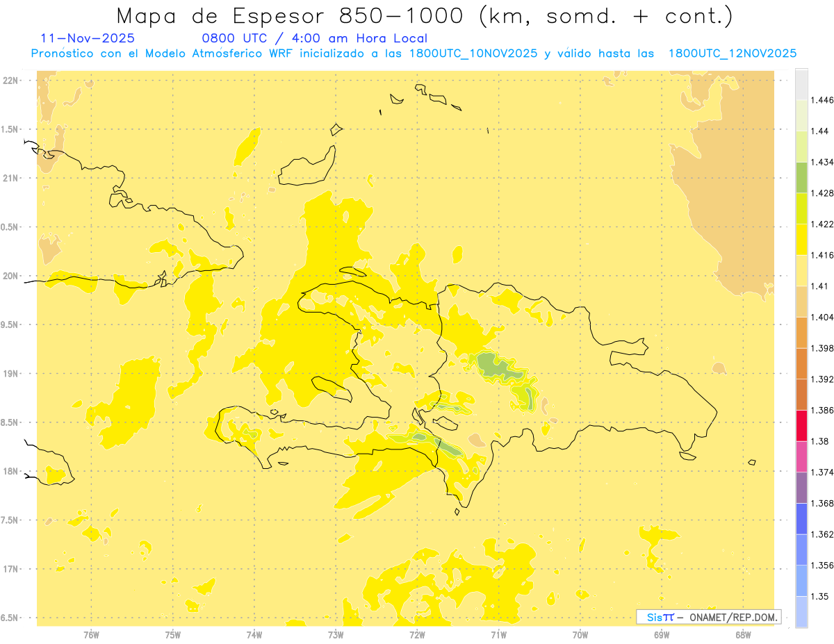Image resolution: width=834 pixels, height=644 pixels.
Task: Click the colorbar value '1.392'
Action: (821, 379)
